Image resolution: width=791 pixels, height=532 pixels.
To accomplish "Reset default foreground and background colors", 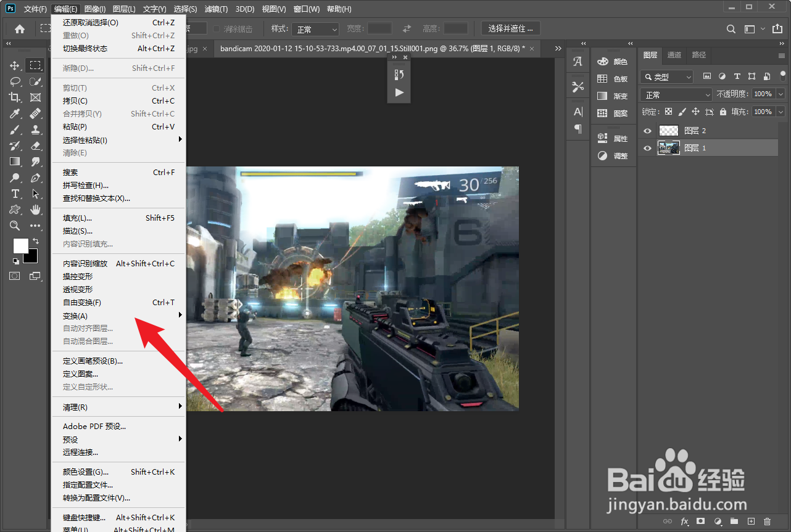I will pos(15,260).
